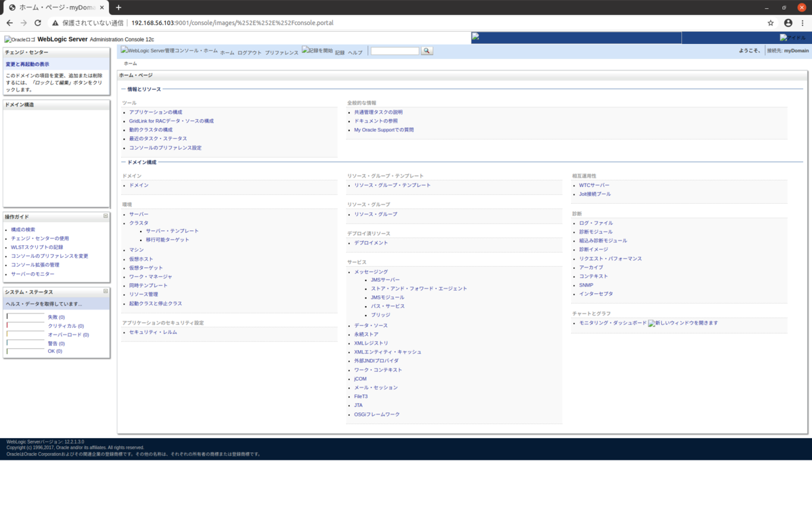Click ホーム in the console toolbar
Image resolution: width=812 pixels, height=516 pixels.
pos(227,53)
